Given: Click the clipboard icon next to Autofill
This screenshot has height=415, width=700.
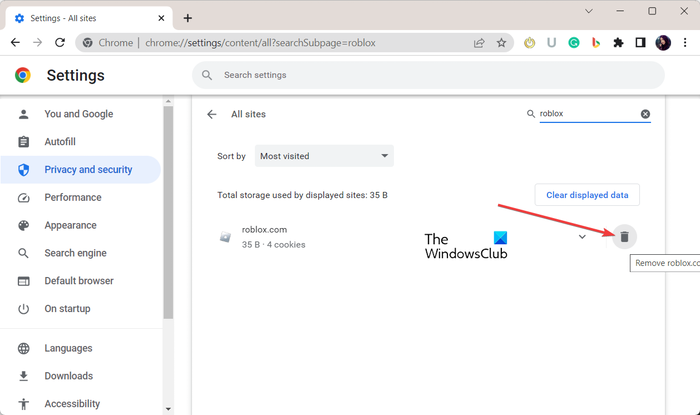Looking at the screenshot, I should tap(23, 142).
